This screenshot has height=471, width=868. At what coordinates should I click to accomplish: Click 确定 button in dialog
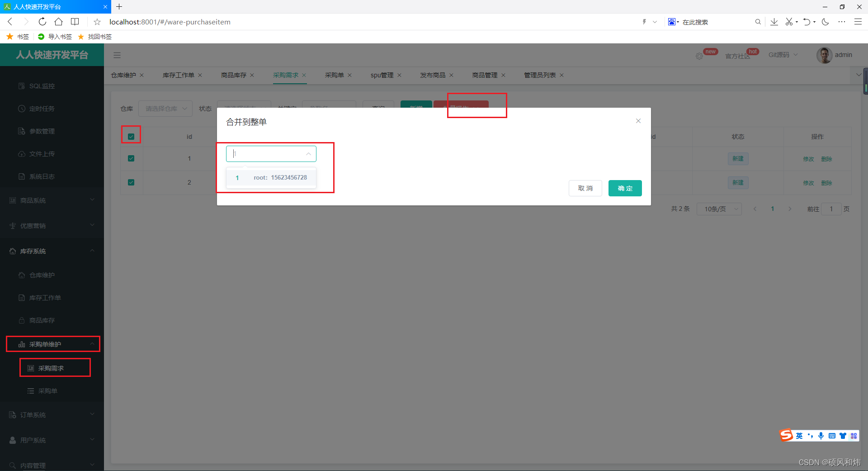point(625,188)
